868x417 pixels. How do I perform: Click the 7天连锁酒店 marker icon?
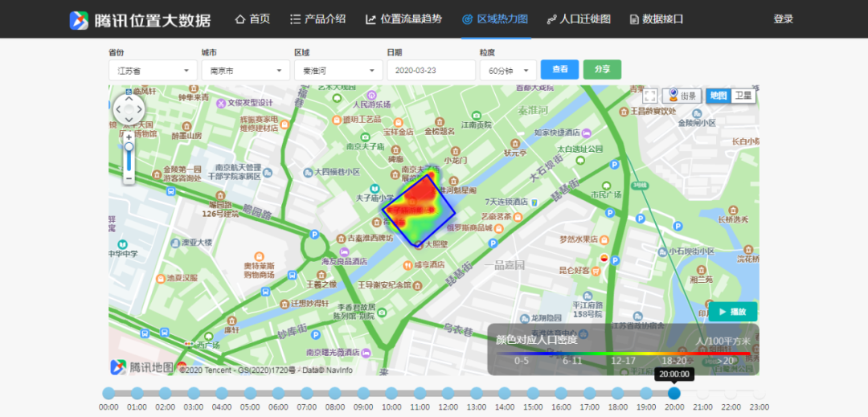click(534, 202)
